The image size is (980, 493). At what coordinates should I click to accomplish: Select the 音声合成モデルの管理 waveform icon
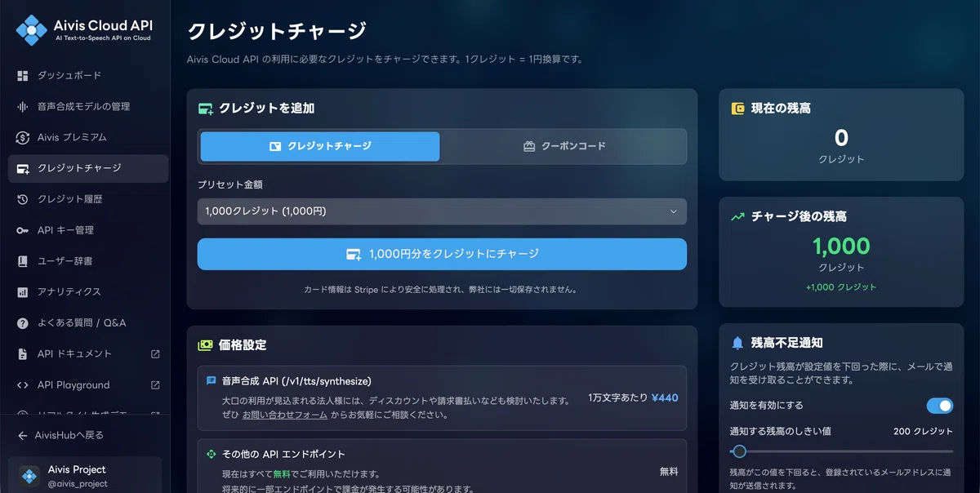(22, 106)
